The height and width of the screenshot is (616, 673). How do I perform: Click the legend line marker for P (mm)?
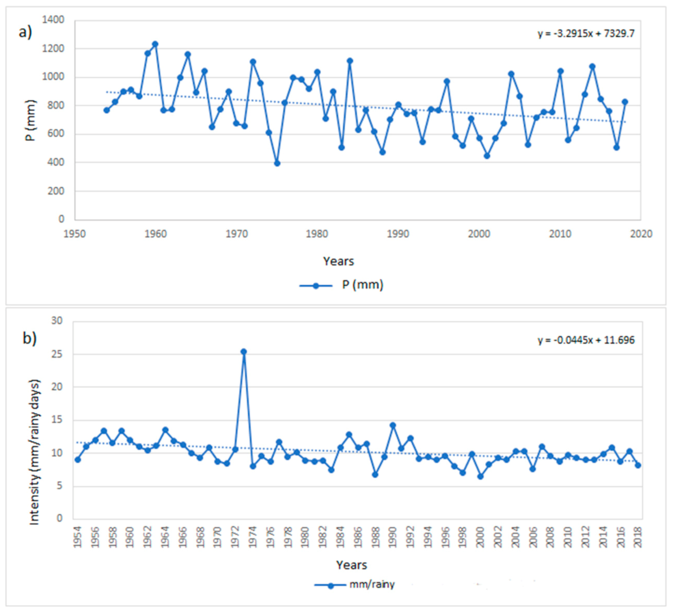(315, 286)
